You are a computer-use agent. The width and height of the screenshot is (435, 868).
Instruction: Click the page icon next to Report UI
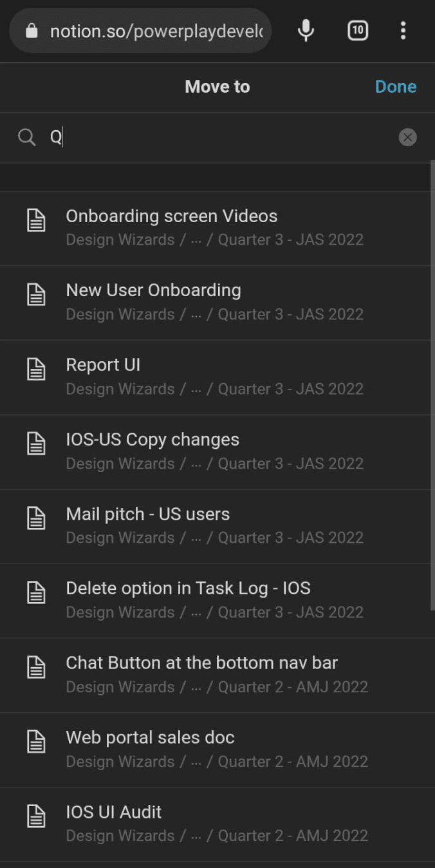click(x=36, y=370)
